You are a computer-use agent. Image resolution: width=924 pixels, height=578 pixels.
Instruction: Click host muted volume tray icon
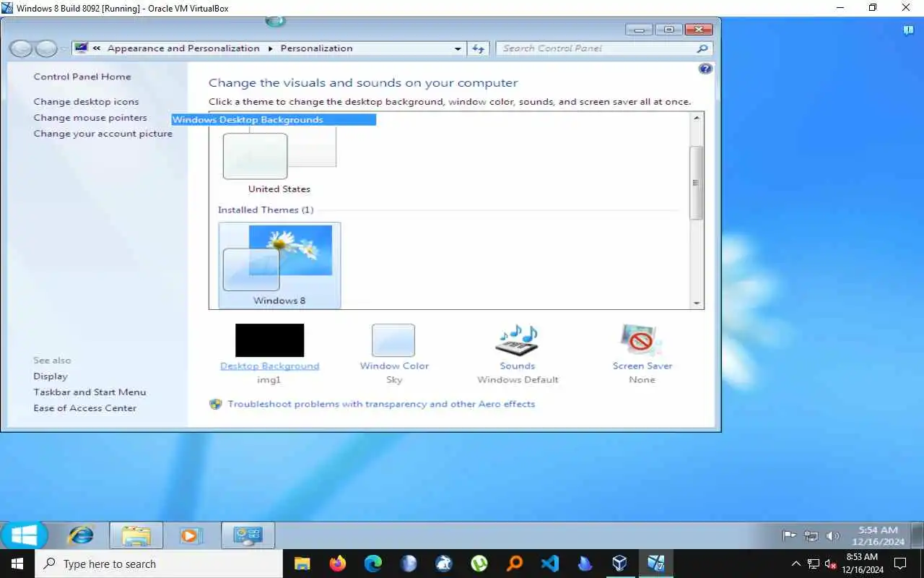point(831,564)
